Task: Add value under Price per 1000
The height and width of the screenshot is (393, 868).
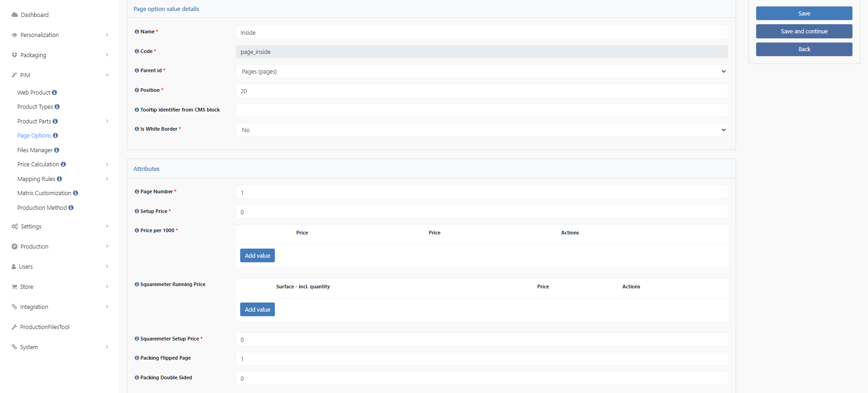Action: click(258, 255)
